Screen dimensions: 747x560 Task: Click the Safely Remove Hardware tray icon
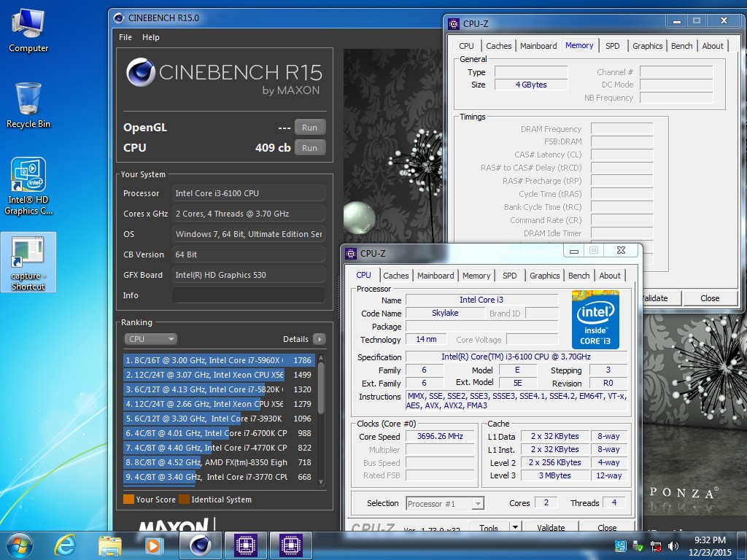pos(638,545)
